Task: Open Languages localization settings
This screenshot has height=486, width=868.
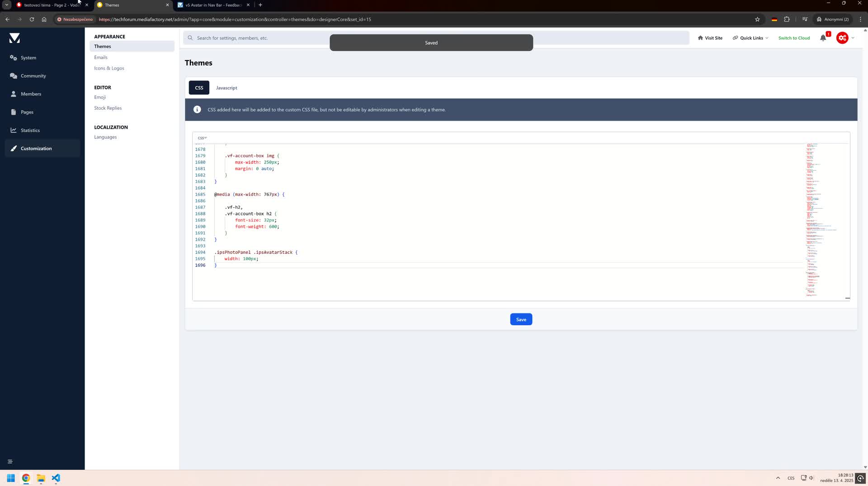Action: [x=105, y=137]
